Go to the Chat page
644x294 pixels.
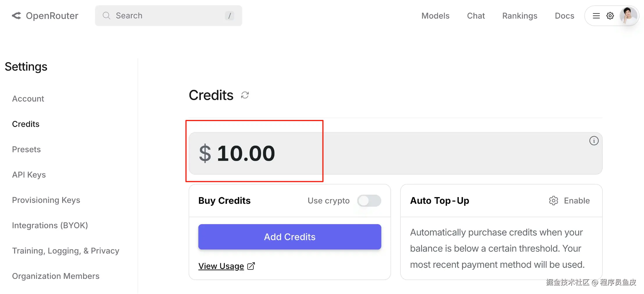pos(476,16)
